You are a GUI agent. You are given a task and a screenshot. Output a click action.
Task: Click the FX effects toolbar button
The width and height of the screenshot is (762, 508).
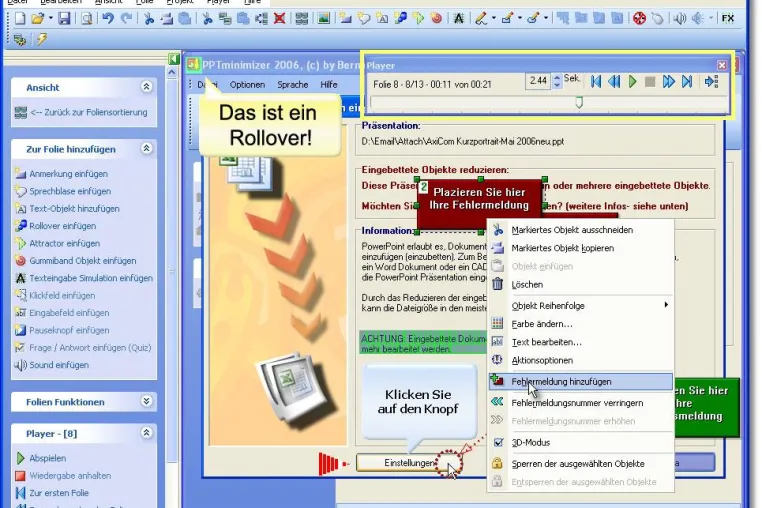(727, 18)
